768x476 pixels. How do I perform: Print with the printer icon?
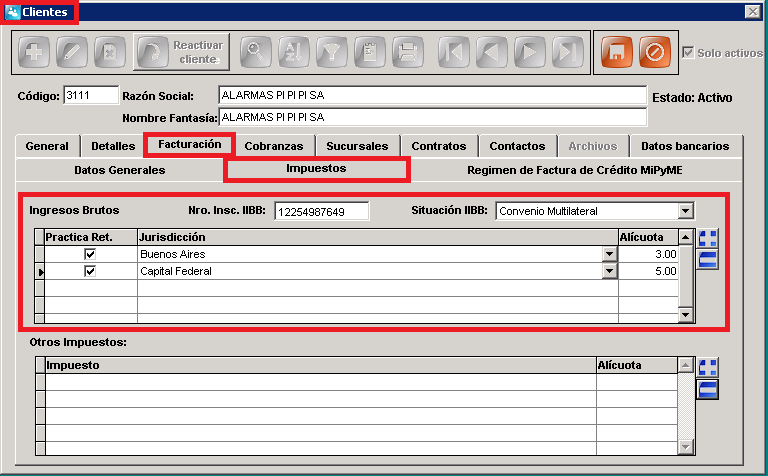[408, 52]
